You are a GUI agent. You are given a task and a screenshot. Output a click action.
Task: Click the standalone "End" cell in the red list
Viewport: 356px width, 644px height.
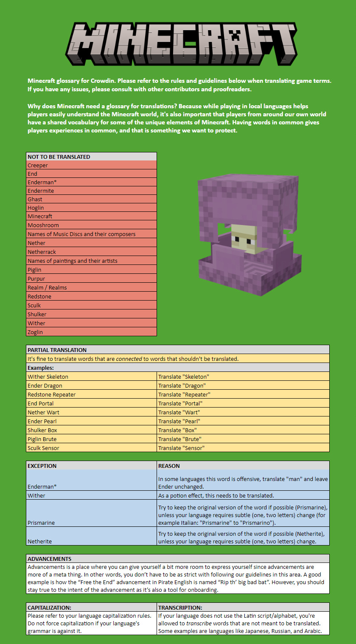pyautogui.click(x=92, y=174)
